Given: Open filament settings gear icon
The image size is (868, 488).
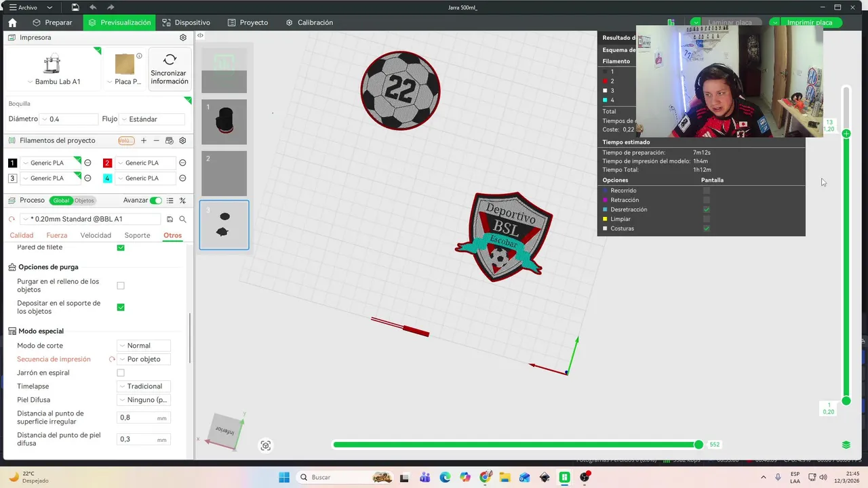Looking at the screenshot, I should (182, 140).
